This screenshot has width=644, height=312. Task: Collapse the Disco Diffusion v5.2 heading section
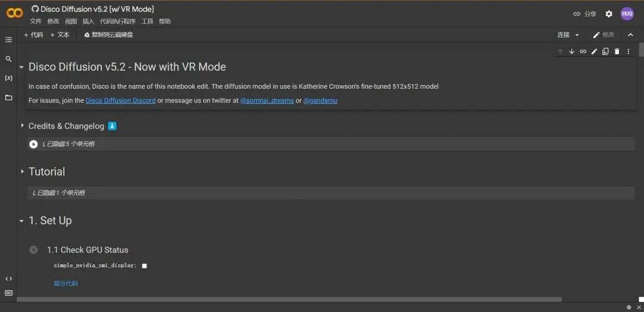(x=21, y=67)
